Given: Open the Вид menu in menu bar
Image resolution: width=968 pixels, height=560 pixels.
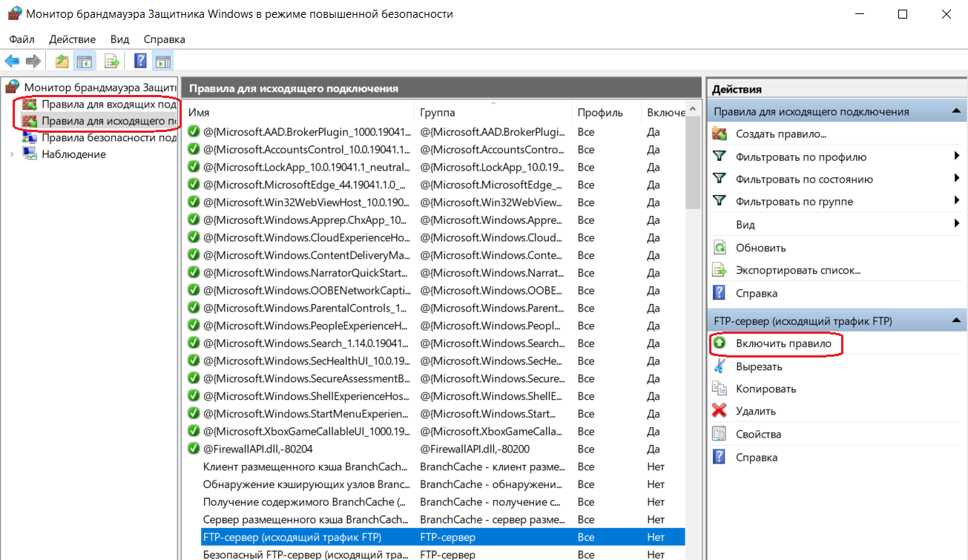Looking at the screenshot, I should click(119, 39).
